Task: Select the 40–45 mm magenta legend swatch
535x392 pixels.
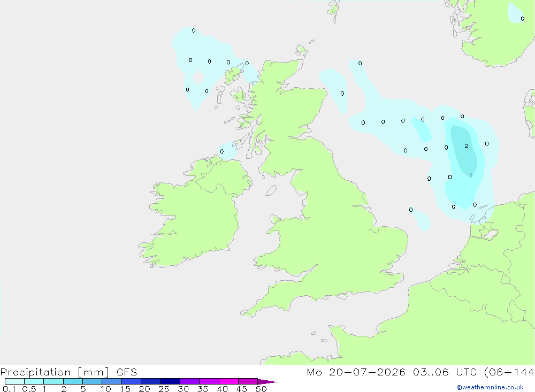Action: (x=228, y=381)
